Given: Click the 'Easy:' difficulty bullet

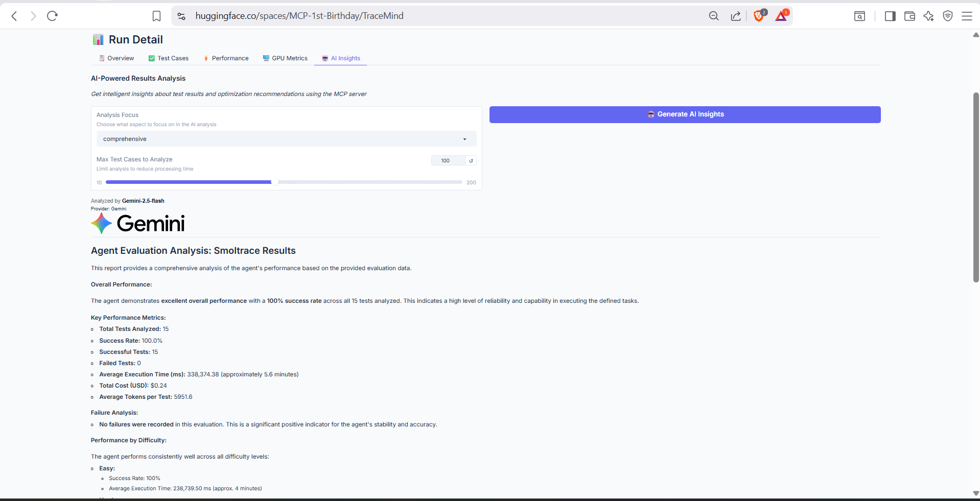Looking at the screenshot, I should pyautogui.click(x=107, y=468).
